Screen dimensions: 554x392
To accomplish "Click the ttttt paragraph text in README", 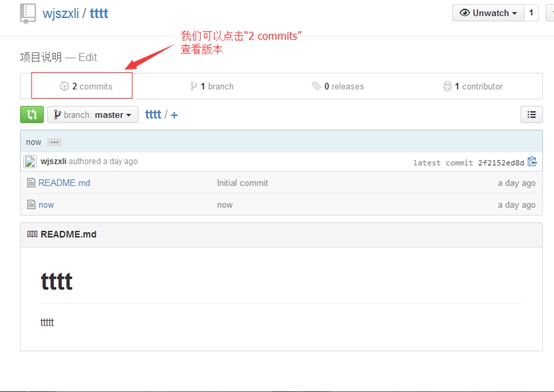I will point(47,322).
